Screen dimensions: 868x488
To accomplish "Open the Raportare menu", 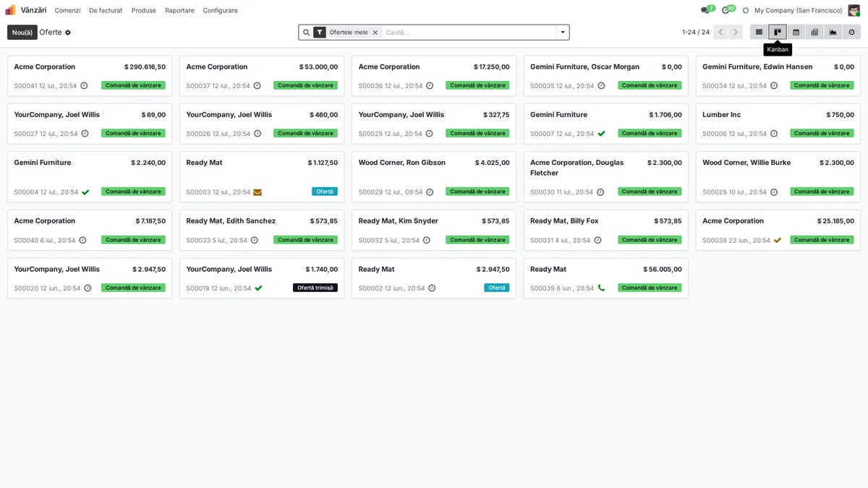I will pos(179,10).
